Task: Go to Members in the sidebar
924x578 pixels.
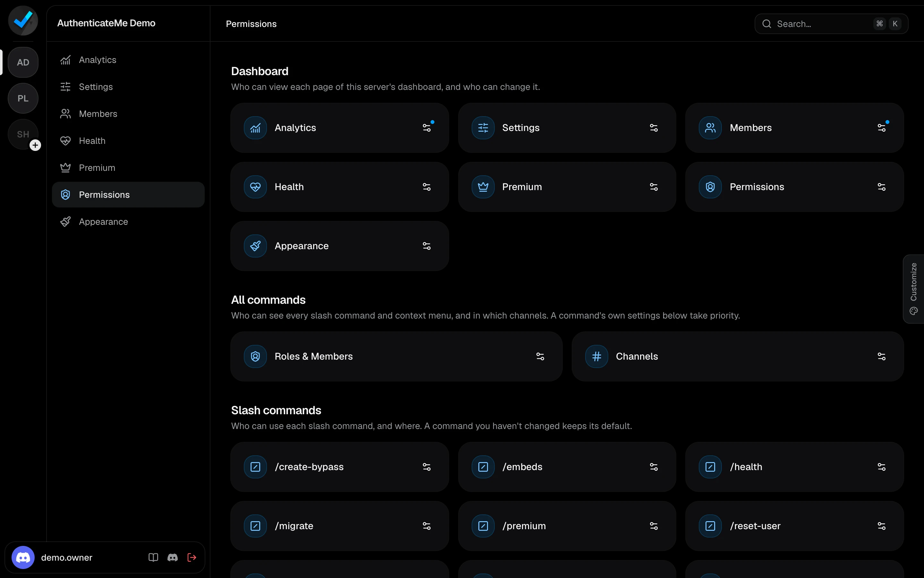Action: click(x=128, y=114)
